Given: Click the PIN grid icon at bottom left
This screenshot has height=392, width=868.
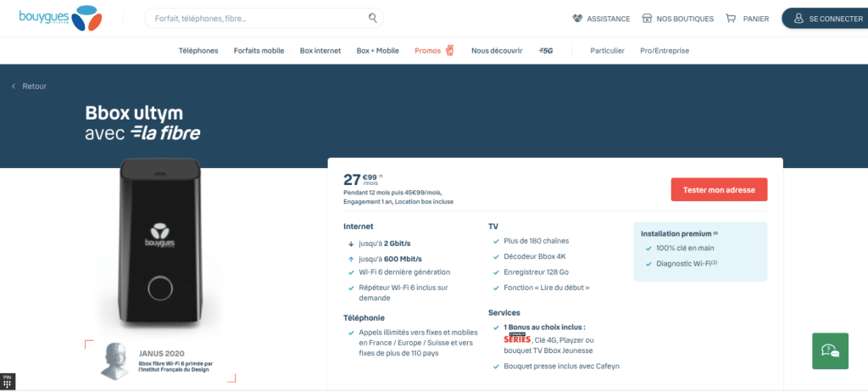Looking at the screenshot, I should click(7, 382).
